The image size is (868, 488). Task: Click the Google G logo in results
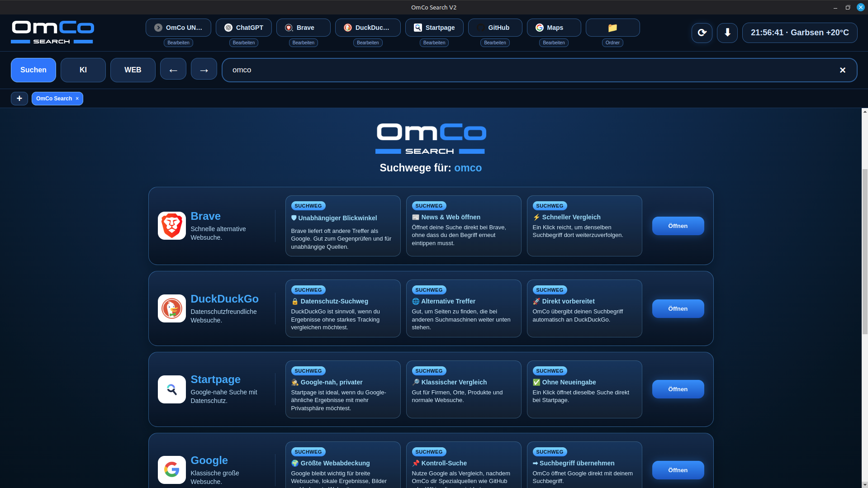[172, 470]
